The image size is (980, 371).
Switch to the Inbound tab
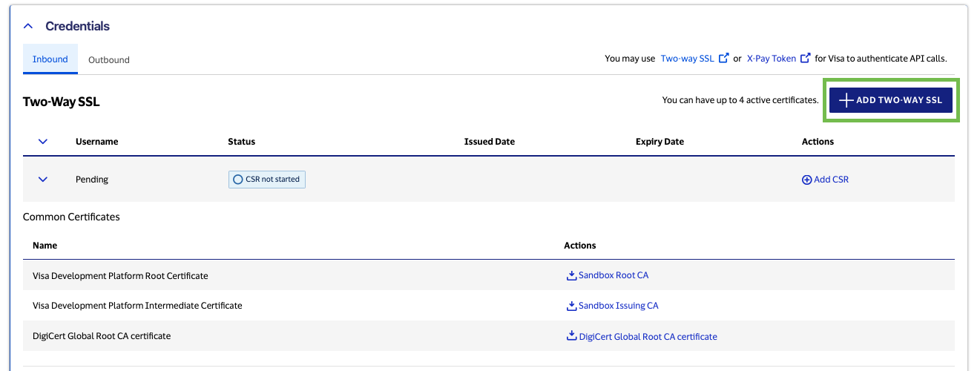pyautogui.click(x=50, y=59)
